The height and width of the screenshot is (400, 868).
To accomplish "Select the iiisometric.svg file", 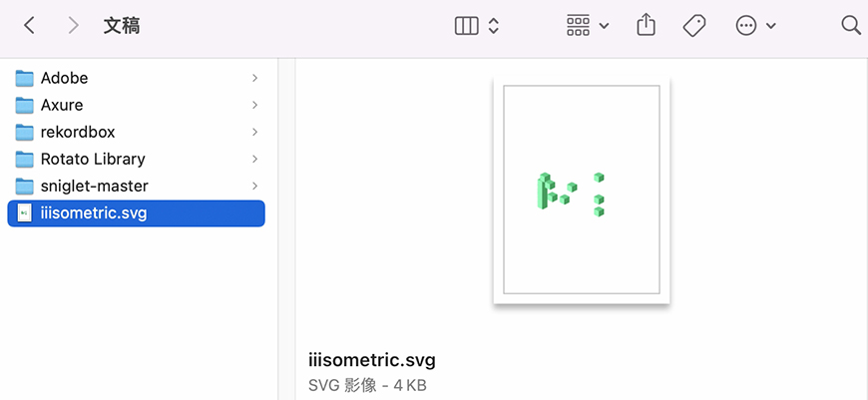I will 93,212.
